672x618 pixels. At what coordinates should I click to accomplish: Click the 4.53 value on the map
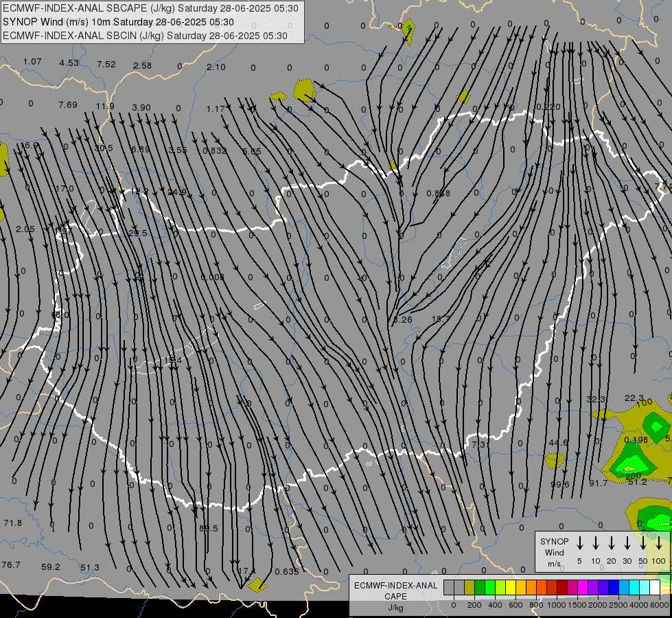tap(69, 63)
